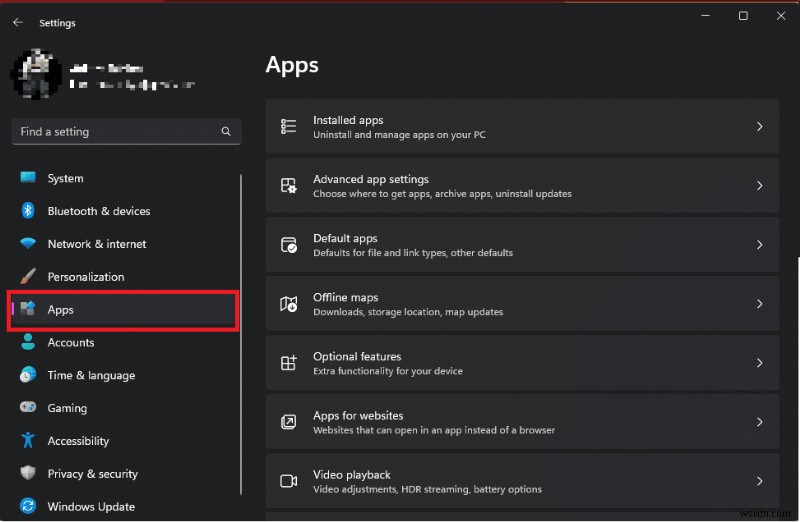
Task: Click the Offline maps map icon
Action: [x=288, y=304]
